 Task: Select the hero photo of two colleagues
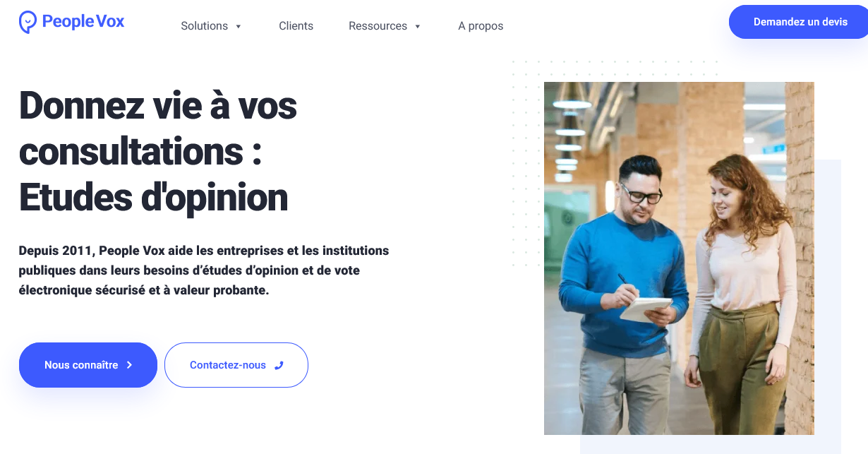(x=679, y=258)
